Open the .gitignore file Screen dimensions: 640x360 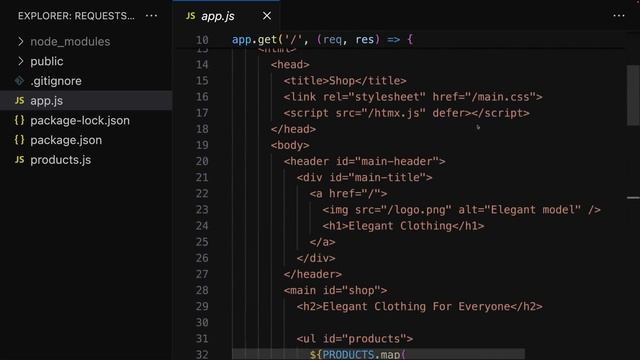(56, 81)
